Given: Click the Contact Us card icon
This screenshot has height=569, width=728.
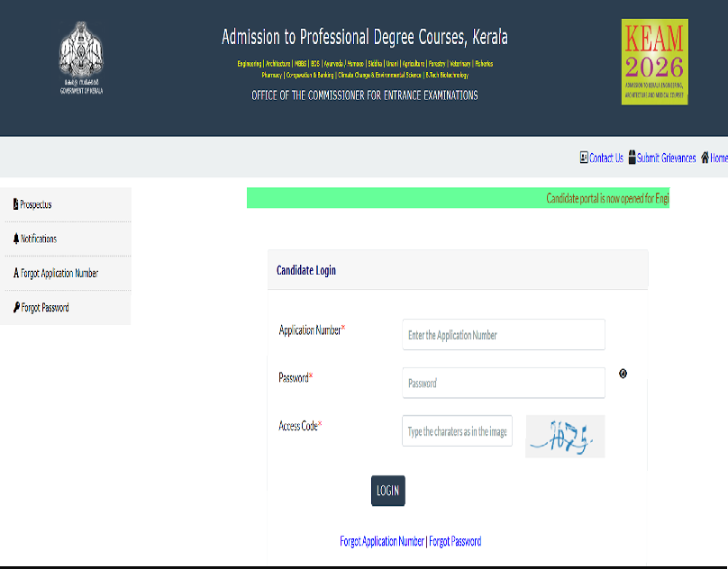Looking at the screenshot, I should coord(584,158).
